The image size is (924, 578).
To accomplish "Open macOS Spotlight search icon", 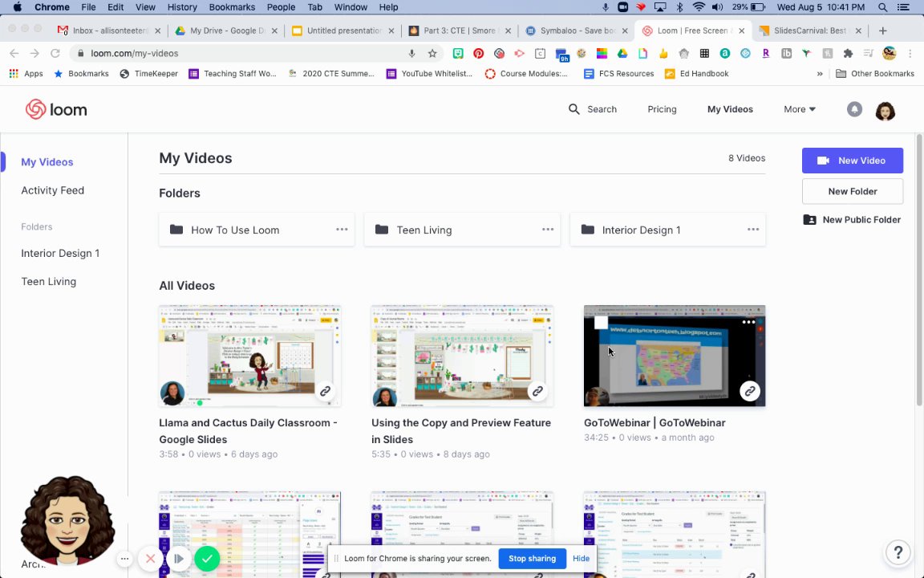I will 883,7.
